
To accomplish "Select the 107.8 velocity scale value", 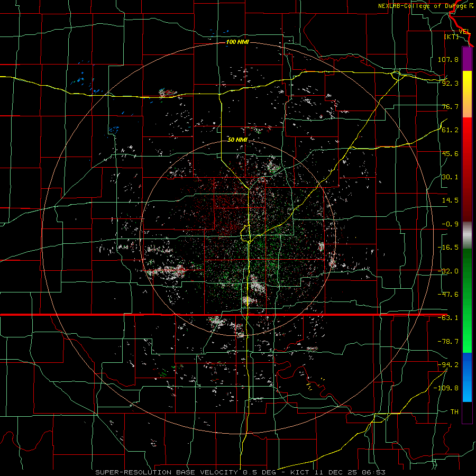I will point(448,59).
